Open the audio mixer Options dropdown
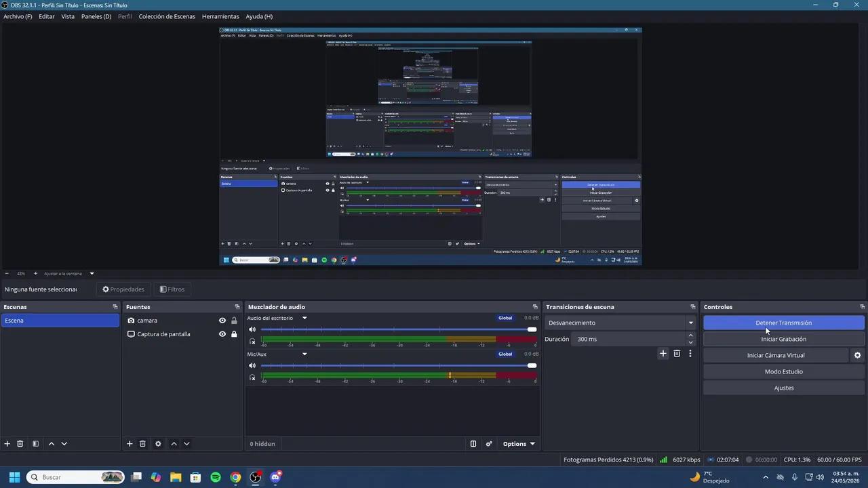Viewport: 868px width, 488px height. pos(519,444)
